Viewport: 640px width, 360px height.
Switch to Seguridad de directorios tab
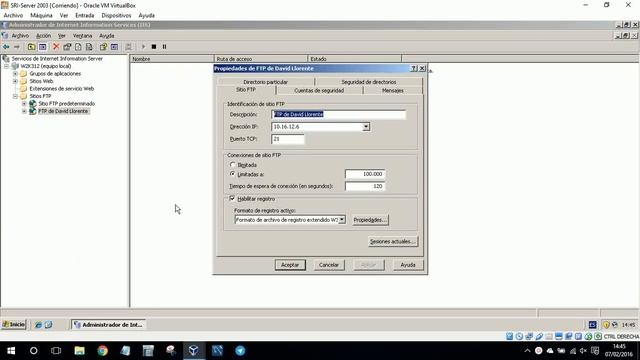369,82
